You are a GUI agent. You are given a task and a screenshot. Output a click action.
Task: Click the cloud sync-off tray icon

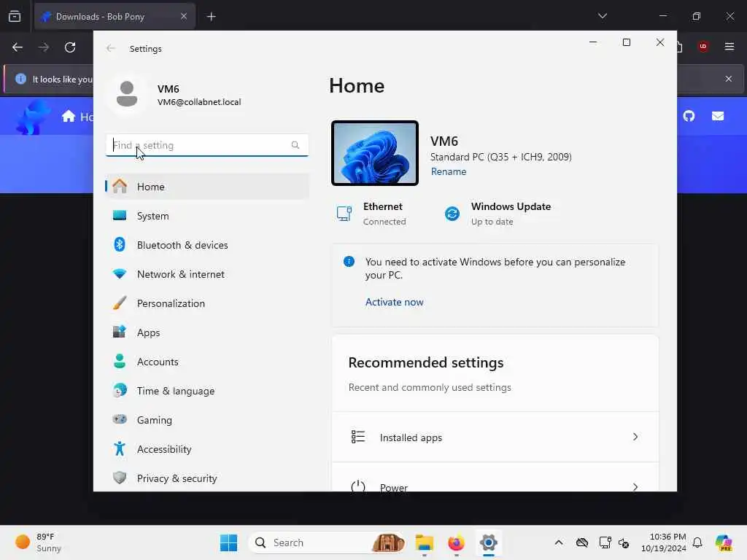point(581,542)
